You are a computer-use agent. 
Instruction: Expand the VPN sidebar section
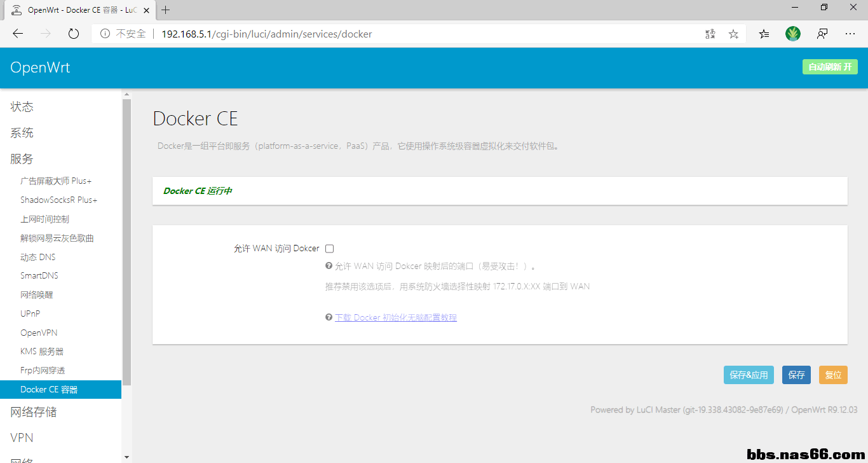[x=22, y=438]
